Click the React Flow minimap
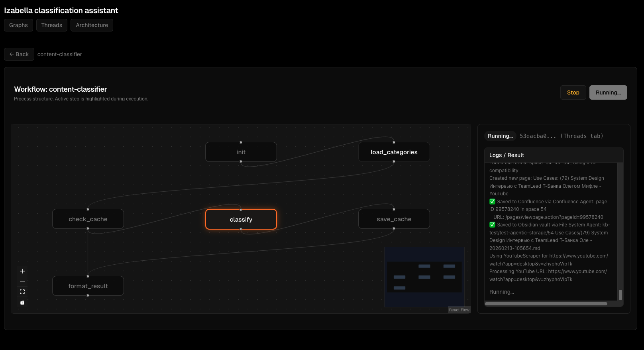Image resolution: width=644 pixels, height=350 pixels. tap(424, 277)
